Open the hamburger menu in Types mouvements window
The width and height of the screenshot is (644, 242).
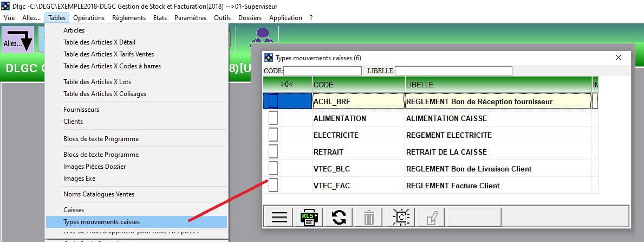(279, 217)
